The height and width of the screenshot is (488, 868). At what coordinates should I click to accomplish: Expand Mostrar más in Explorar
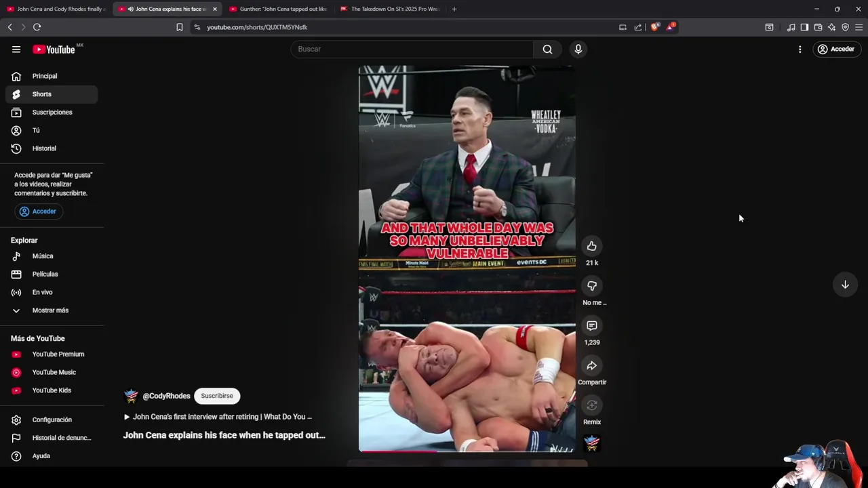(x=52, y=310)
